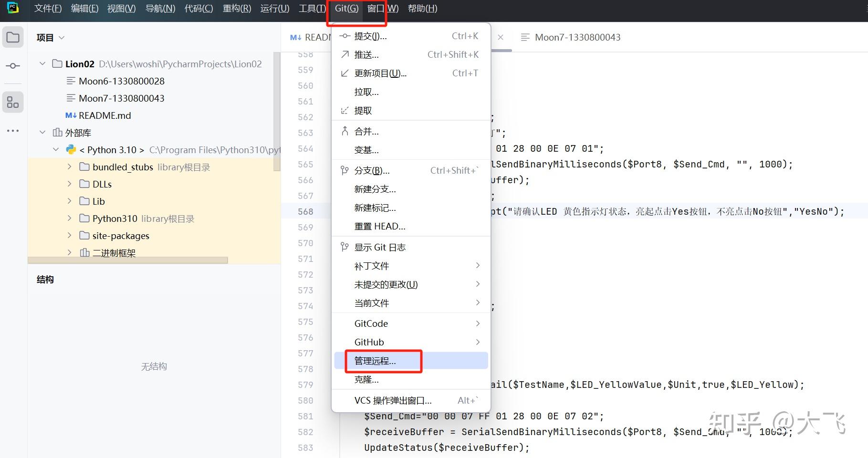Viewport: 868px width, 458px height.
Task: Open the Commit tool window from sidebar icon
Action: [x=13, y=66]
